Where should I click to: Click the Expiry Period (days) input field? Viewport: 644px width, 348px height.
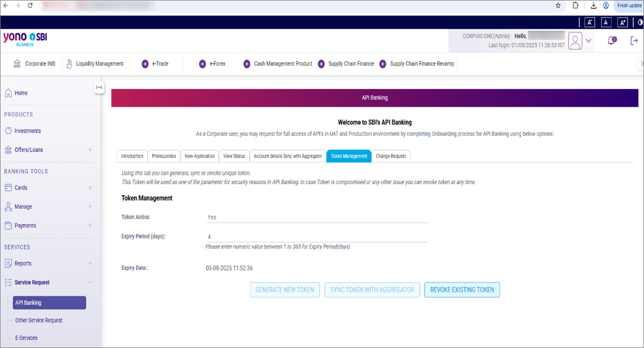[317, 237]
